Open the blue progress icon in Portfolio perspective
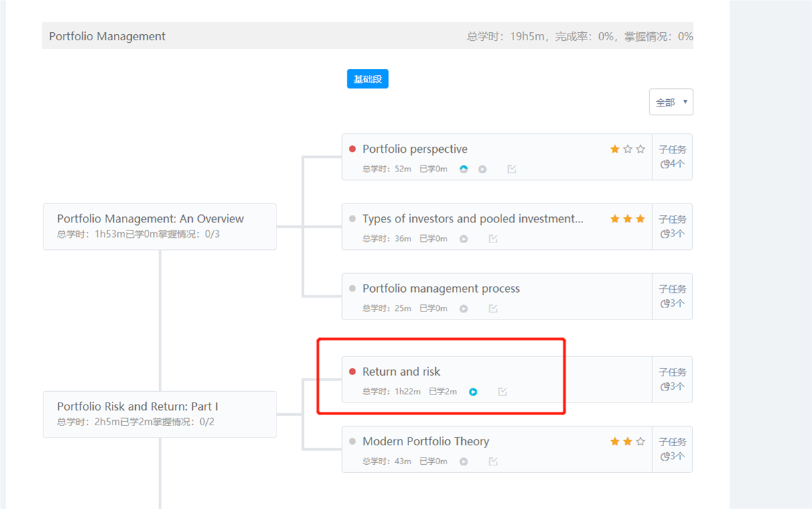This screenshot has height=509, width=812. pyautogui.click(x=463, y=169)
